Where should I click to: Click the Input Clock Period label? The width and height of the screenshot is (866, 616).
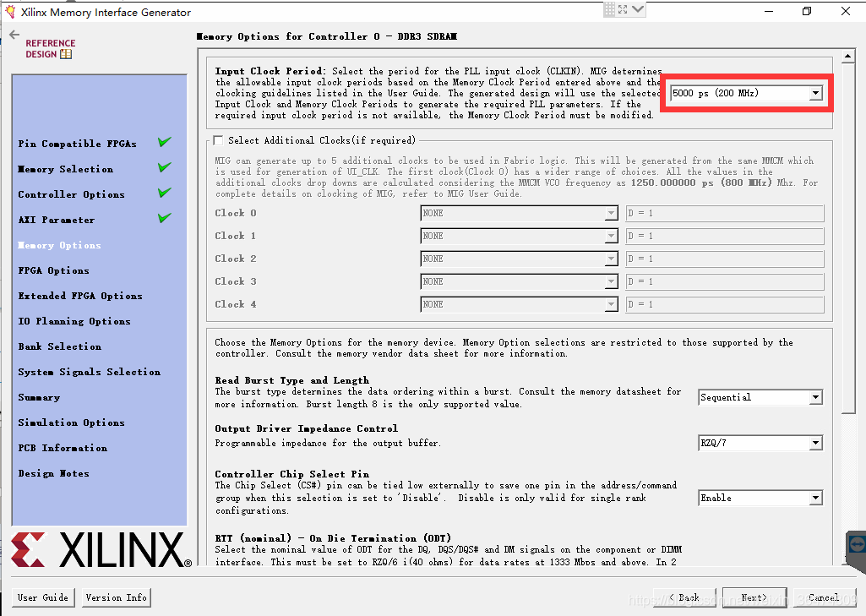pos(270,71)
